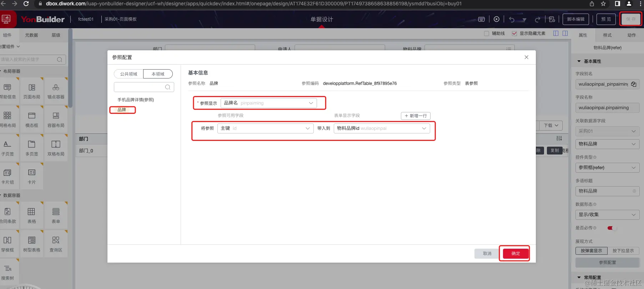Click the 新增一行 button

click(416, 116)
